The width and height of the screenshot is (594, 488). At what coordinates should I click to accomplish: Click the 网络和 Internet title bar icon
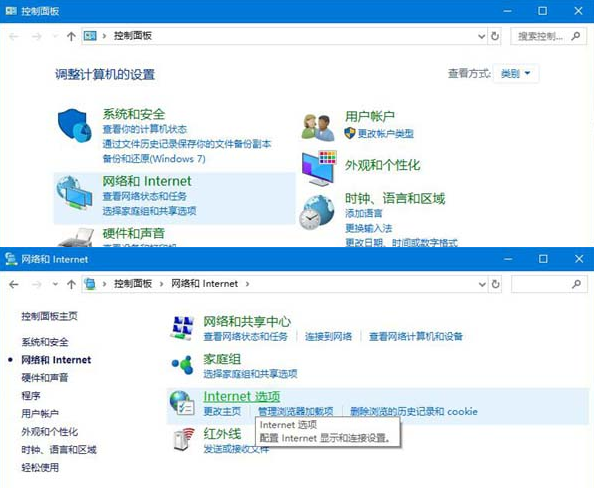11,259
